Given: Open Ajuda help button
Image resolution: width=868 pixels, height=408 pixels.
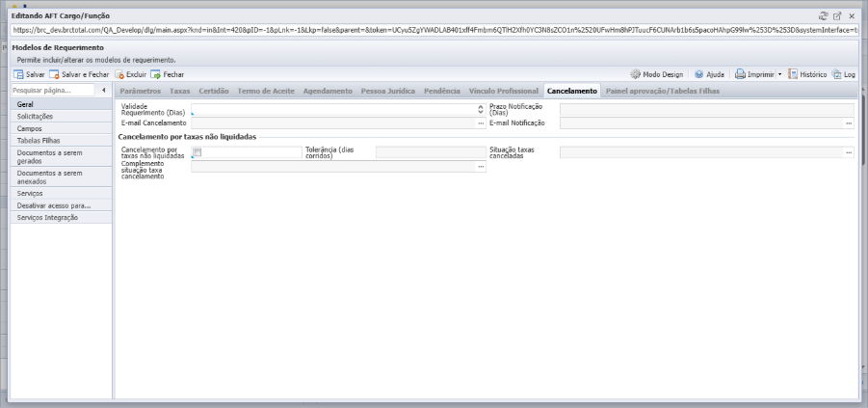Looking at the screenshot, I should (709, 74).
